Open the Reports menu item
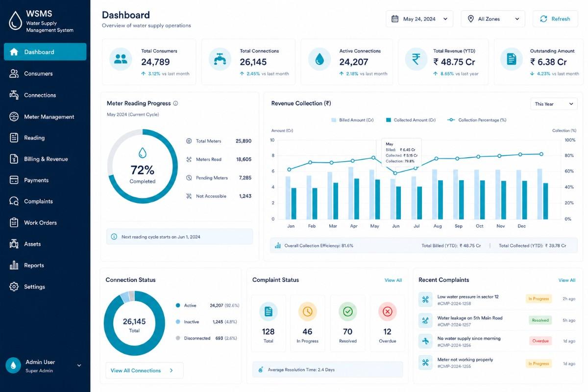The image size is (588, 392). (45, 265)
